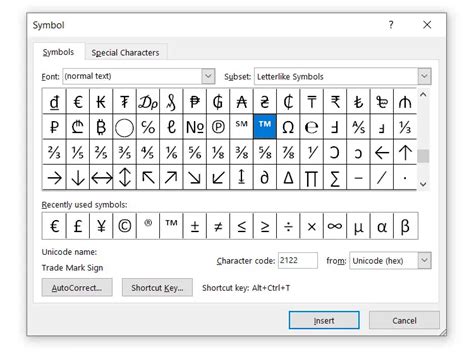The image size is (474, 362).
Task: Choose beta in recently used symbols
Action: [405, 226]
